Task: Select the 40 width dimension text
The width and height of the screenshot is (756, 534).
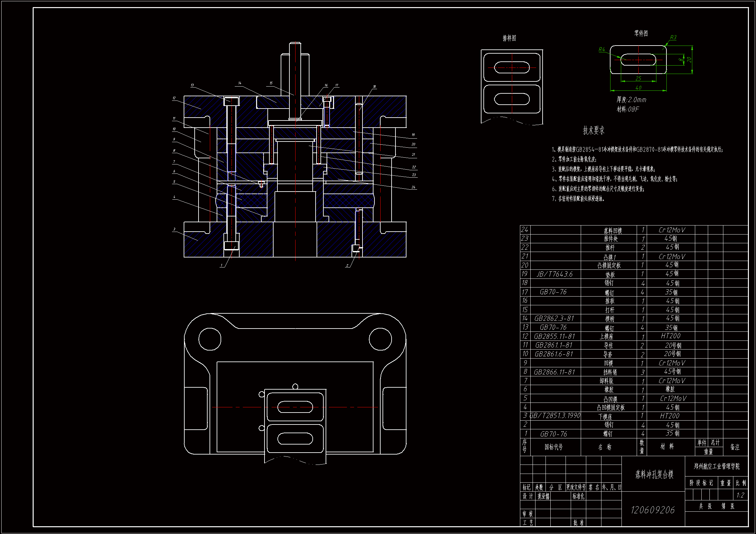Action: (x=638, y=88)
